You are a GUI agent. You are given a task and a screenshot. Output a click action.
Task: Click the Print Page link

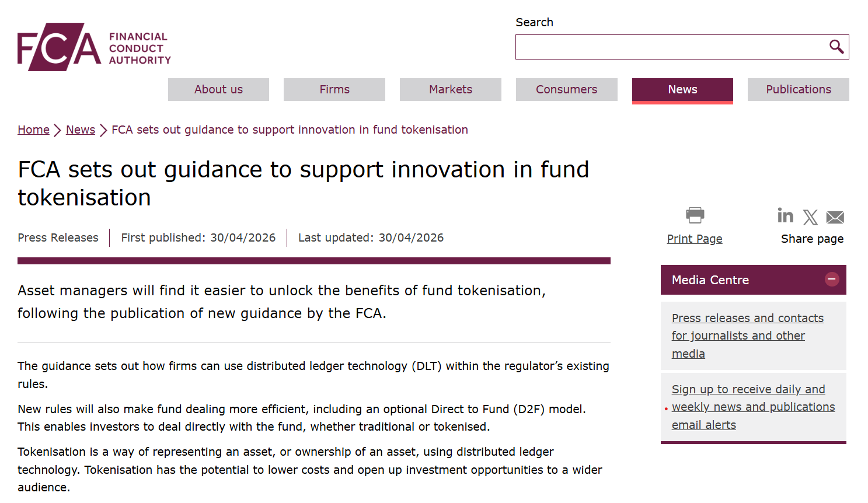[695, 239]
